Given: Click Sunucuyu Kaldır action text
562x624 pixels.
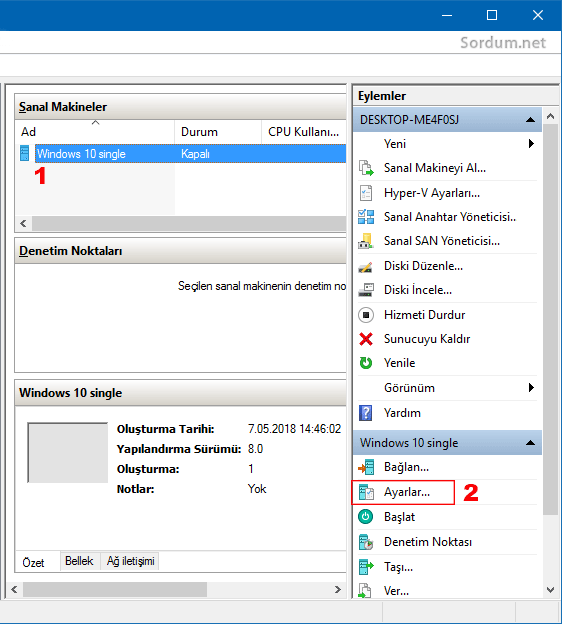Looking at the screenshot, I should (x=427, y=339).
